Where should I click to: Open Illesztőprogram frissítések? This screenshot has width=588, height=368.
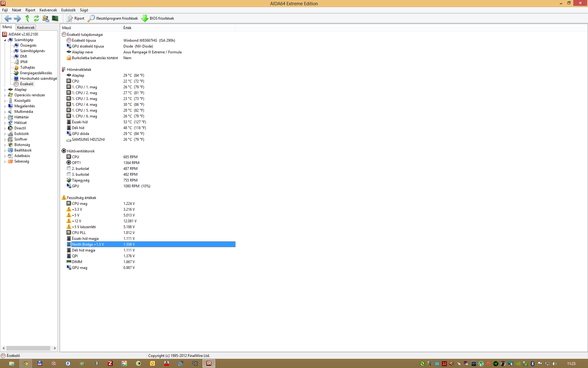(x=113, y=18)
